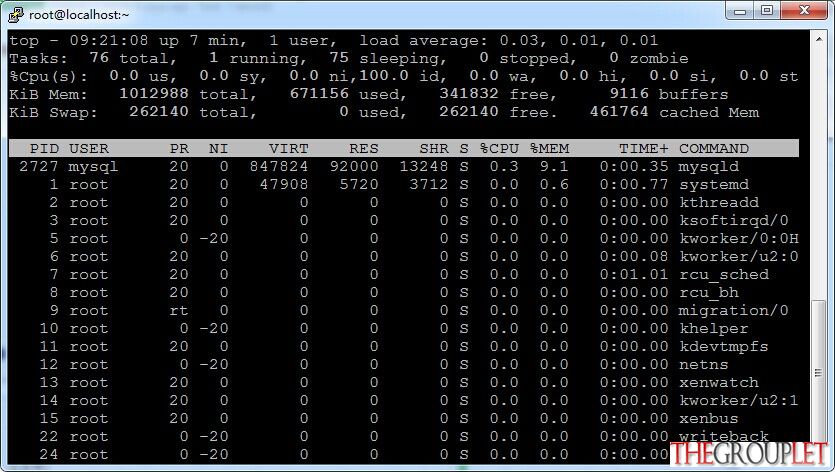Select the kdevtmpfs command text
The height and width of the screenshot is (472, 835).
tap(724, 347)
